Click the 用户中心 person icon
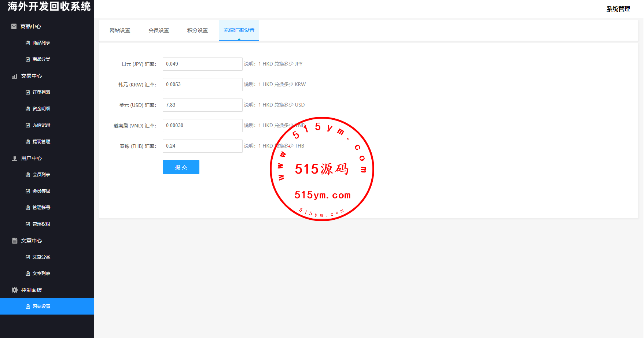The image size is (644, 338). [x=15, y=159]
